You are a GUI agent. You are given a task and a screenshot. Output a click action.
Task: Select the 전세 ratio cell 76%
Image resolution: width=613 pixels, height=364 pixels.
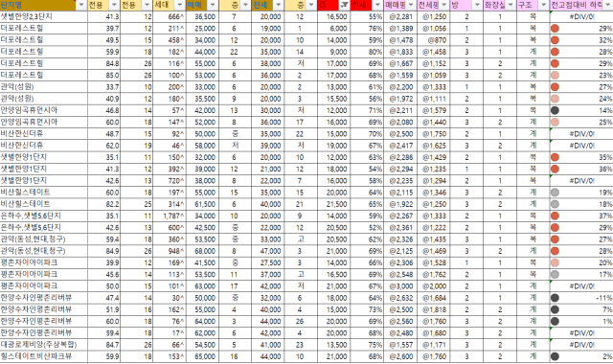click(367, 29)
